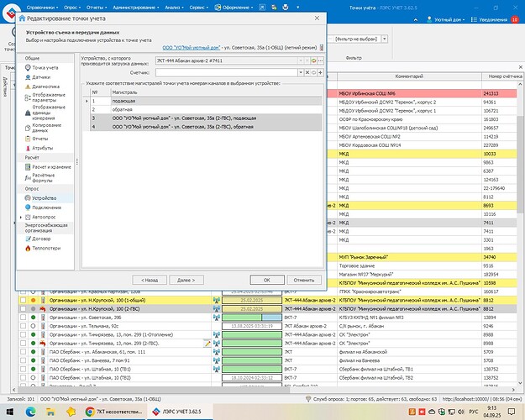Click the Далее > button
This screenshot has width=525, height=420.
[186, 280]
